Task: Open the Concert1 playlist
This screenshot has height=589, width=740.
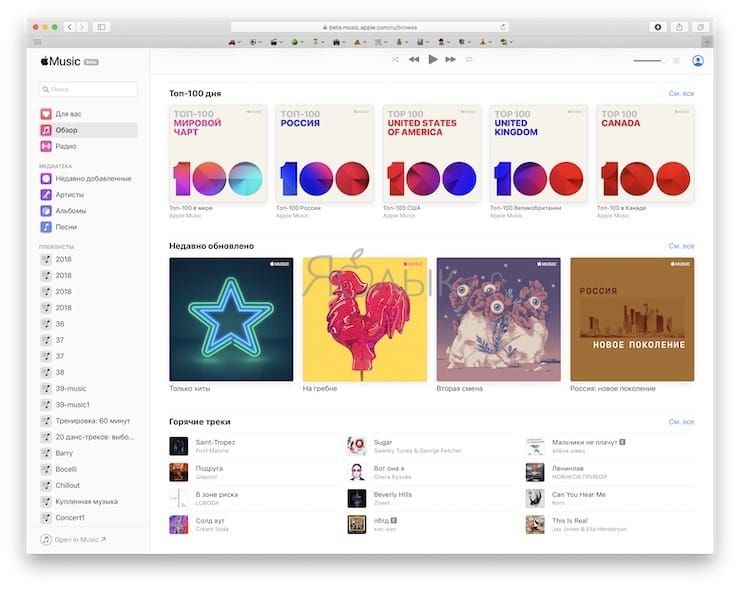Action: click(x=88, y=517)
